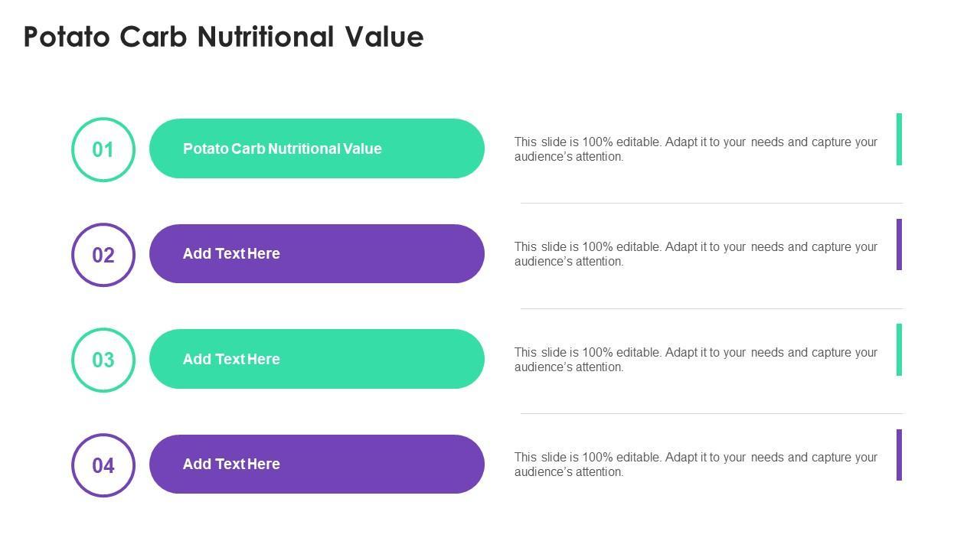Pick the purple accent bar in row 02
The height and width of the screenshot is (551, 980).
(x=899, y=244)
